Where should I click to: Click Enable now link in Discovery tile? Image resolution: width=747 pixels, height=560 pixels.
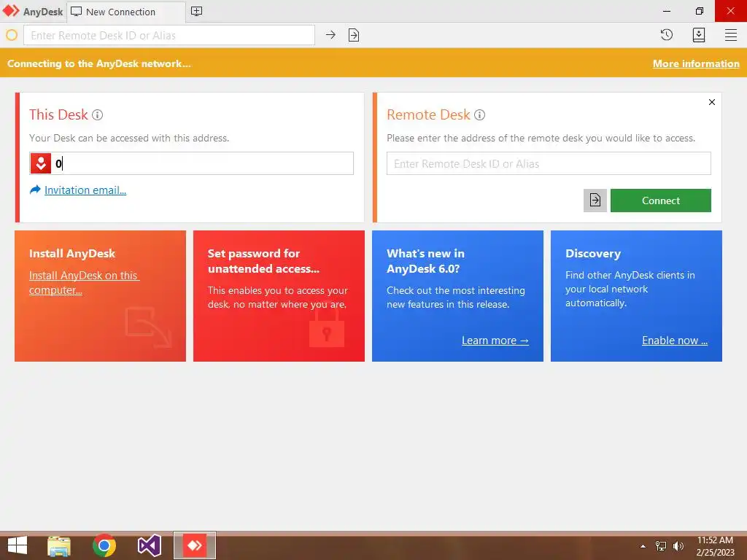click(x=675, y=340)
